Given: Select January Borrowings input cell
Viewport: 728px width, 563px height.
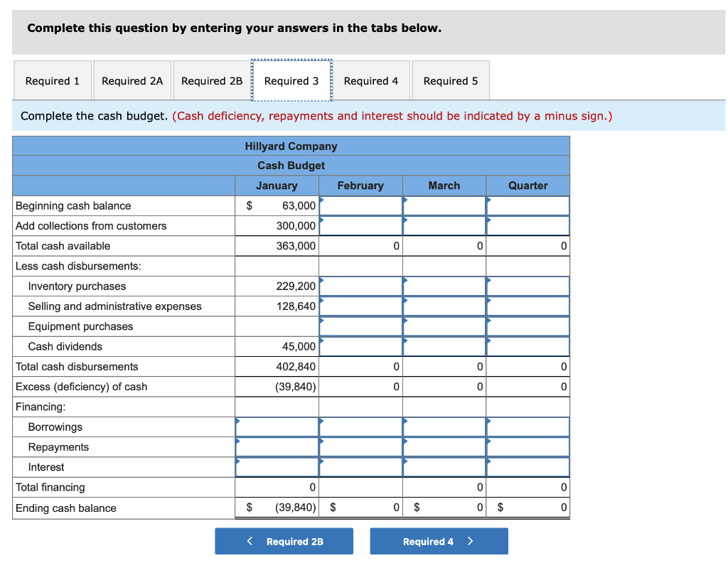Looking at the screenshot, I should pyautogui.click(x=277, y=427).
